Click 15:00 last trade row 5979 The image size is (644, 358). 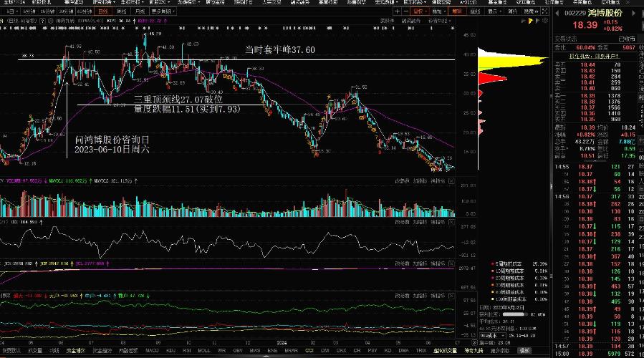(594, 354)
